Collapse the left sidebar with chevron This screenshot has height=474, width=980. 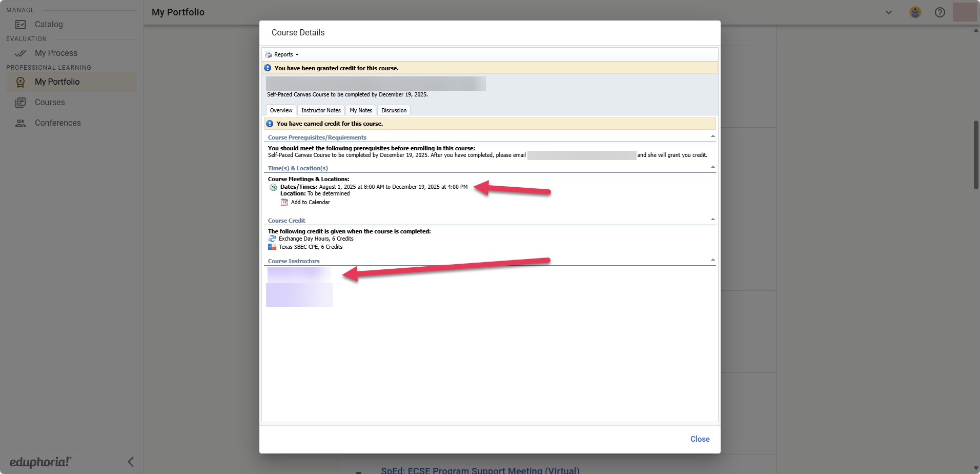click(131, 462)
